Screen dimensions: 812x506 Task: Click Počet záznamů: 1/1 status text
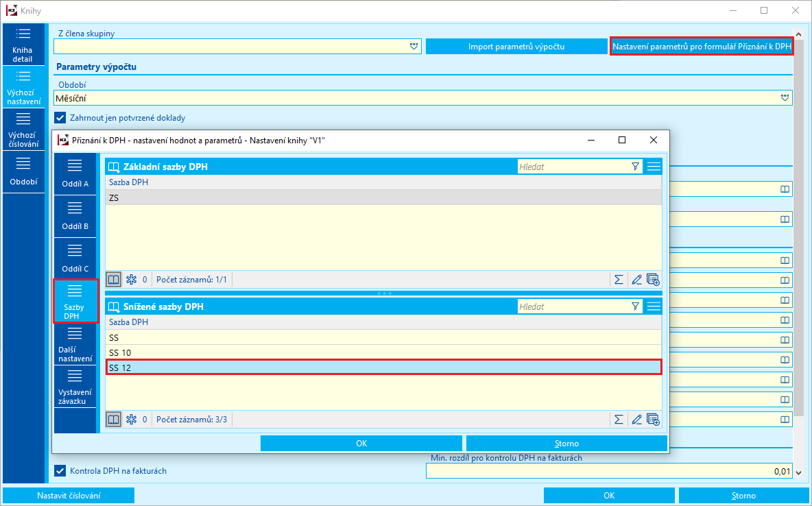(x=191, y=280)
